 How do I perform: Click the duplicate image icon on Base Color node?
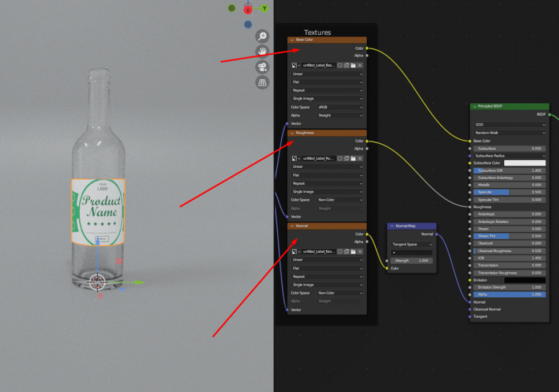click(x=346, y=65)
